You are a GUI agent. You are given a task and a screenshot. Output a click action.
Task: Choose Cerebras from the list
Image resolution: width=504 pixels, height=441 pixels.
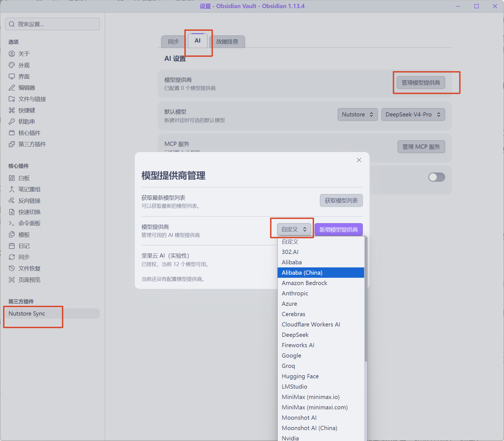coord(321,314)
